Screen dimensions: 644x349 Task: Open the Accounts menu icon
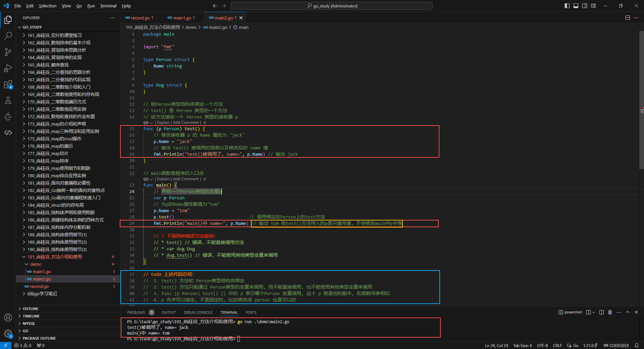8,317
